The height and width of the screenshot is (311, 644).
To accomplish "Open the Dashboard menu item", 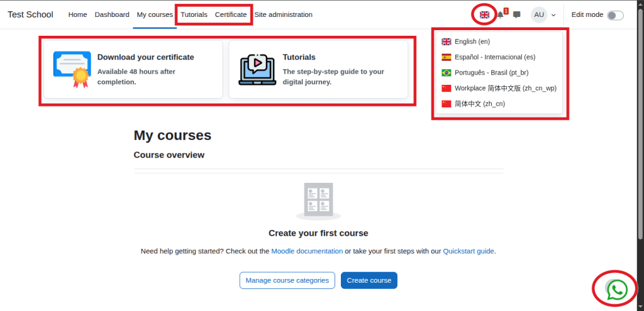I will click(x=112, y=14).
